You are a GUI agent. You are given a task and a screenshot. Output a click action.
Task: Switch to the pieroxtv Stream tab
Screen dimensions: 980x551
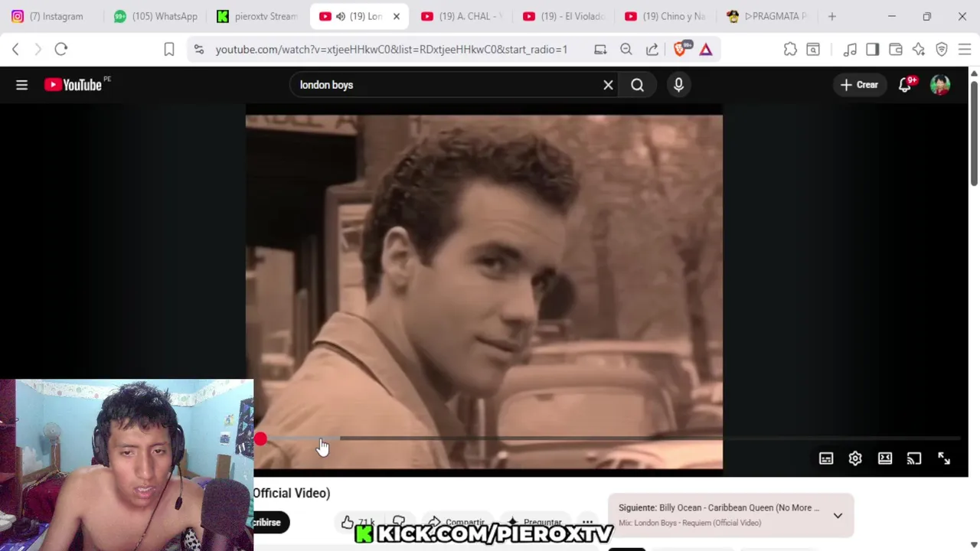[256, 16]
